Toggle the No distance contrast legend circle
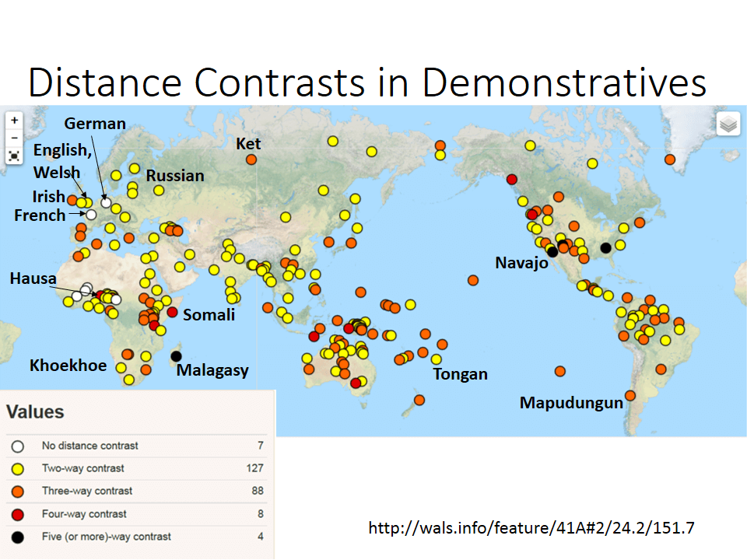Viewport: 747px width, 560px height. (x=18, y=446)
